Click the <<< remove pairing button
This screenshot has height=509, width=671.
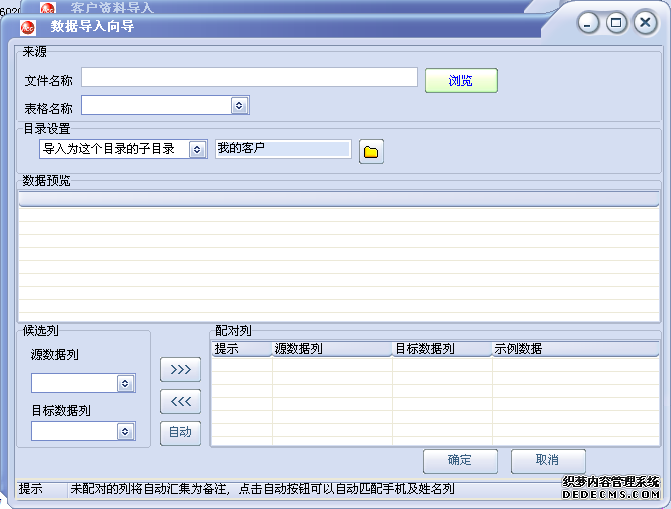[180, 401]
